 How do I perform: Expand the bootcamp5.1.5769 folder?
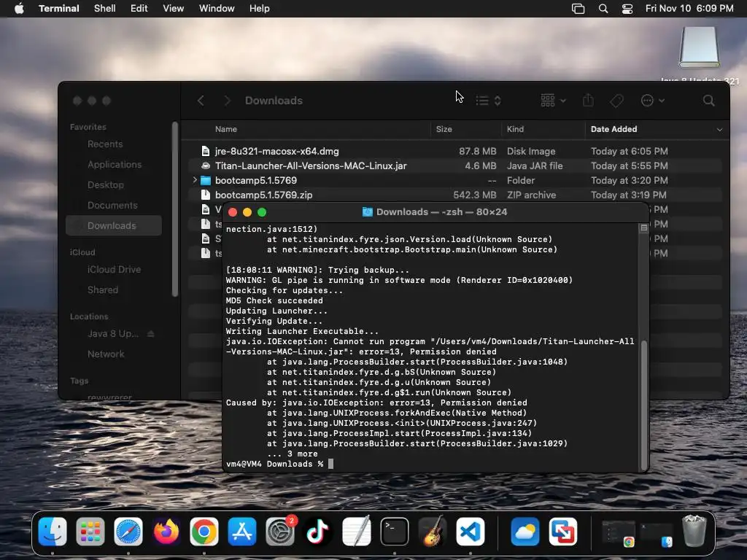coord(194,180)
